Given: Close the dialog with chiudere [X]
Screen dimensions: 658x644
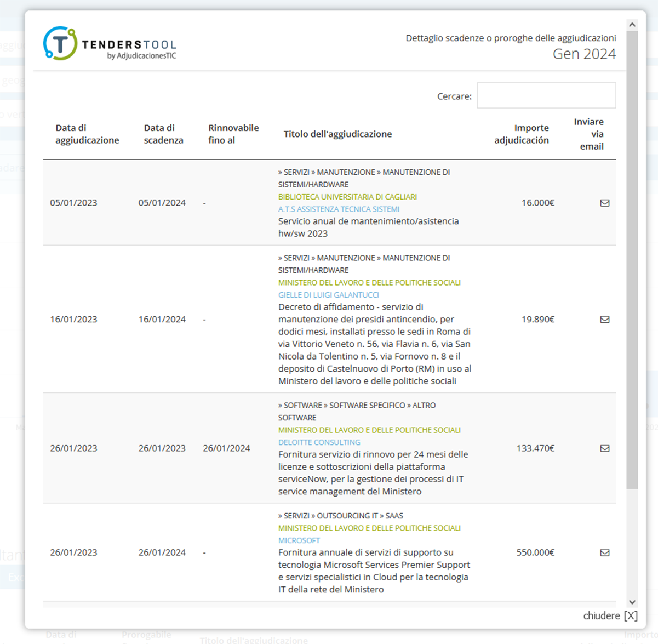Looking at the screenshot, I should [610, 615].
